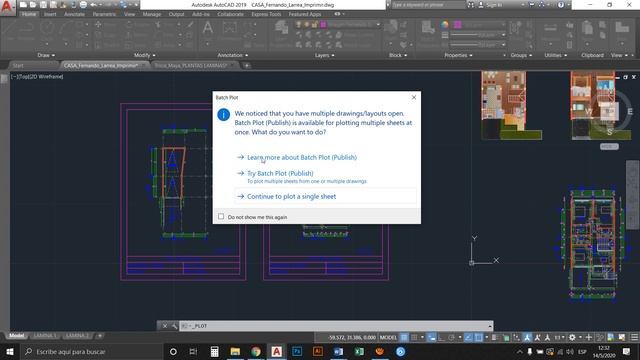The width and height of the screenshot is (640, 360).
Task: Open Word from the taskbar
Action: click(338, 351)
